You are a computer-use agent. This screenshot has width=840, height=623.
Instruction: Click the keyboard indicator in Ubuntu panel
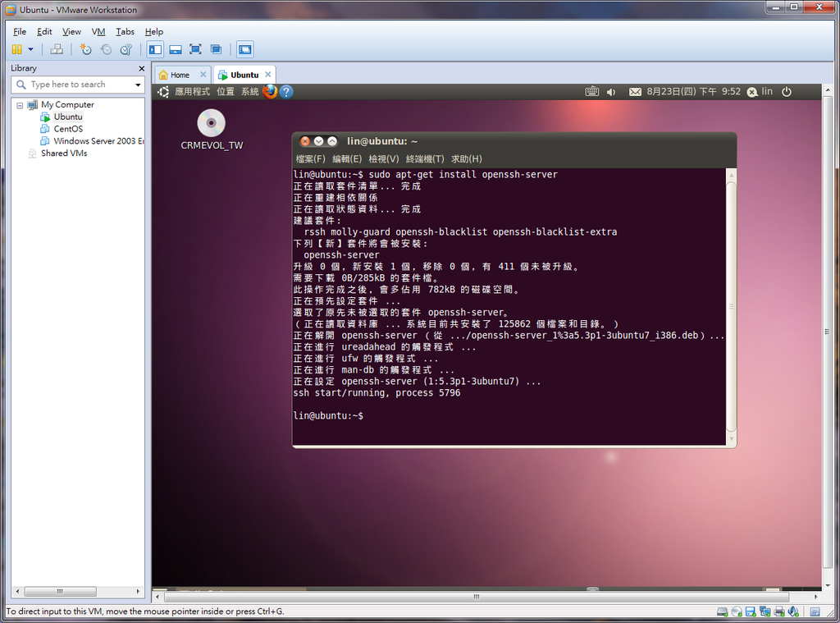click(592, 92)
